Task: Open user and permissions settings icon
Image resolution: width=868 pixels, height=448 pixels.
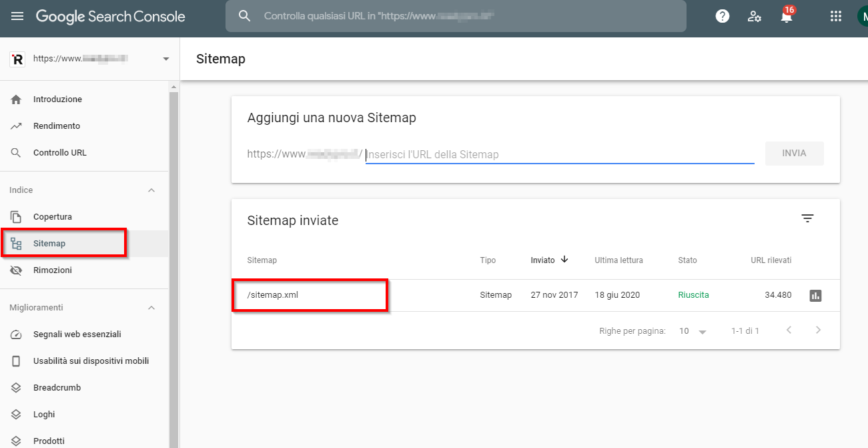Action: [755, 16]
